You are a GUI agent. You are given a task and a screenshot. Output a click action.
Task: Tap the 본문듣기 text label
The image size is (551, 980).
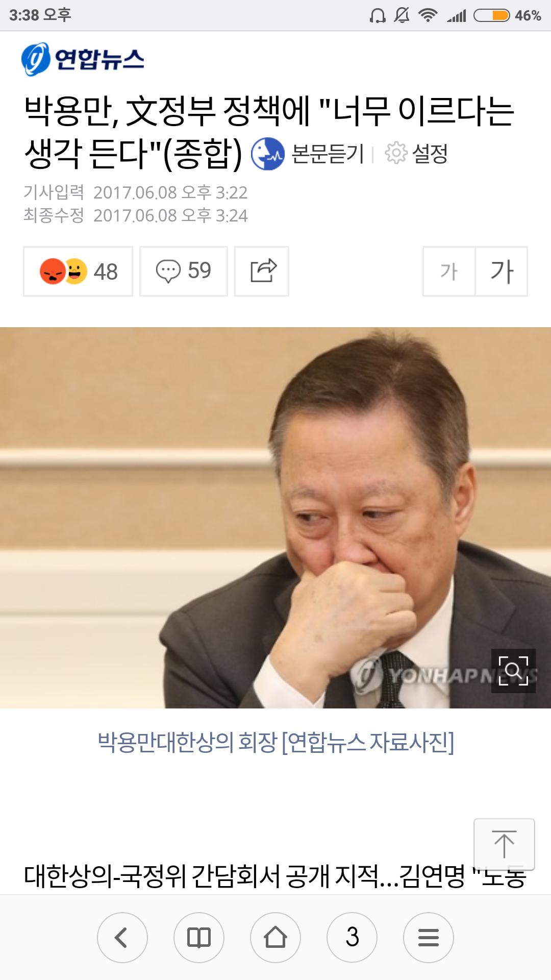click(328, 154)
